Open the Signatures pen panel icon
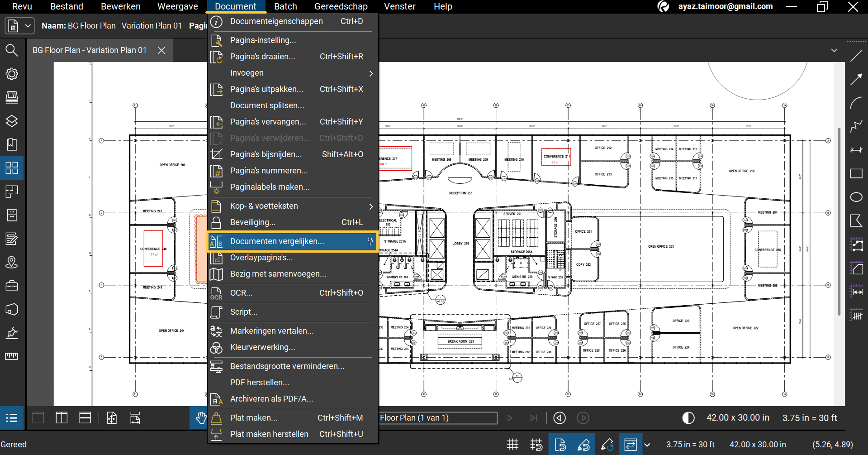 (12, 333)
